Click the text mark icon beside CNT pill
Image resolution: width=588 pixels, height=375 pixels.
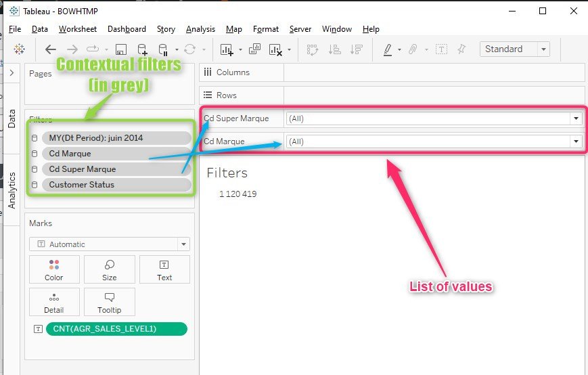(x=39, y=329)
